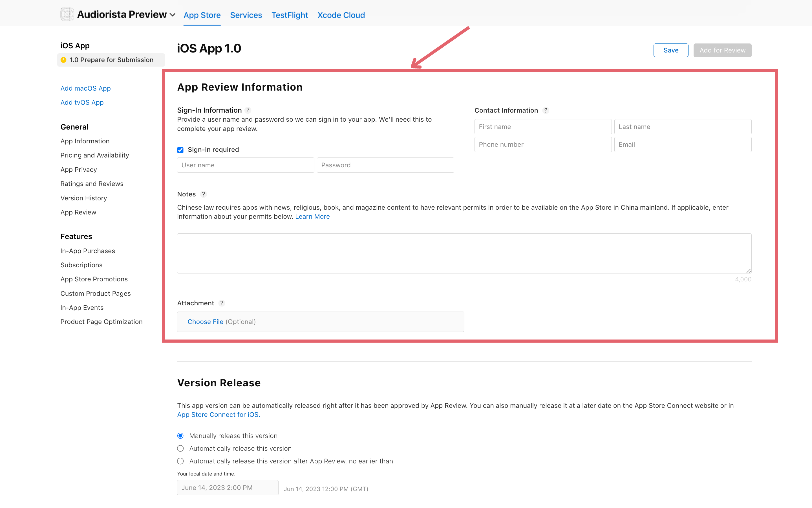
Task: Open Custom Product Pages
Action: point(96,294)
